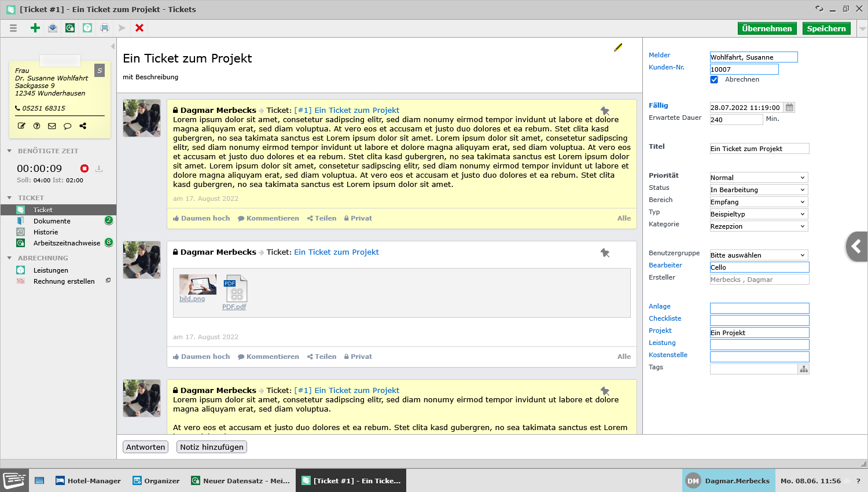Open the bild.png attachment thumbnail
The width and height of the screenshot is (868, 492).
198,285
